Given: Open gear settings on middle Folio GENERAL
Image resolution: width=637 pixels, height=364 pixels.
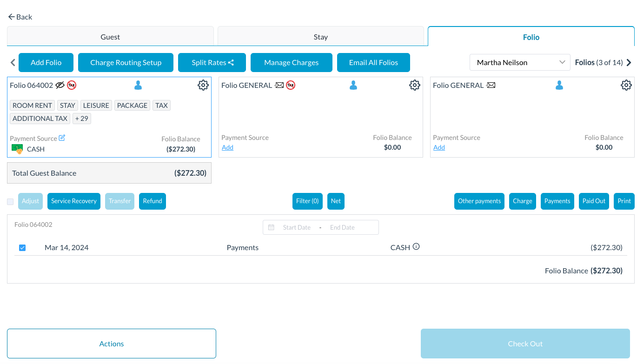Looking at the screenshot, I should click(414, 85).
